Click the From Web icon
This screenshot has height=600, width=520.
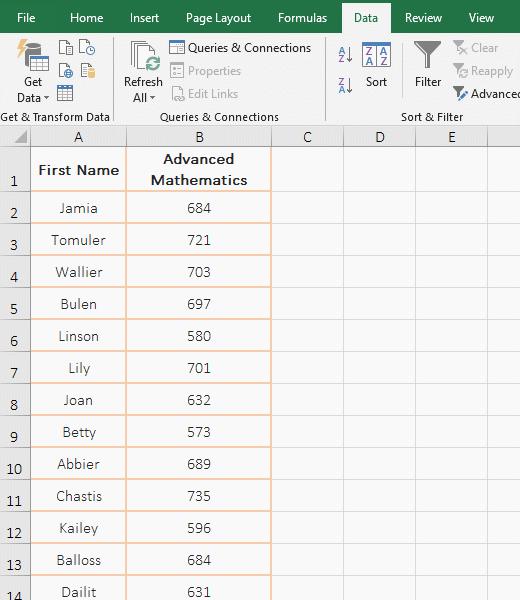(x=66, y=70)
